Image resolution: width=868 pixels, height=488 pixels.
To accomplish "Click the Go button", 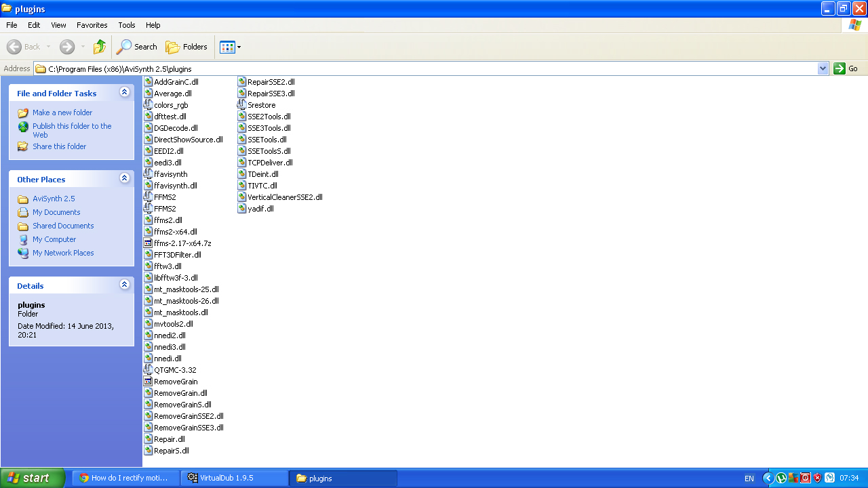I will [846, 68].
